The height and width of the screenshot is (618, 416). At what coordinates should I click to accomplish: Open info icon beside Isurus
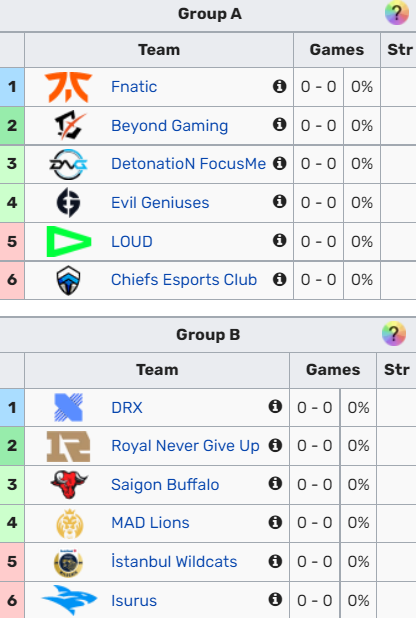click(x=275, y=599)
